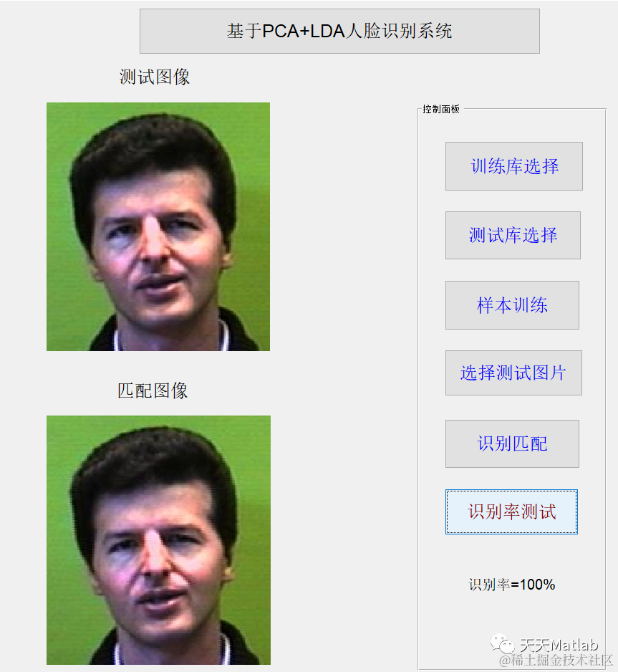The width and height of the screenshot is (618, 672).
Task: Choose a picture via 选择测试图片
Action: click(513, 373)
